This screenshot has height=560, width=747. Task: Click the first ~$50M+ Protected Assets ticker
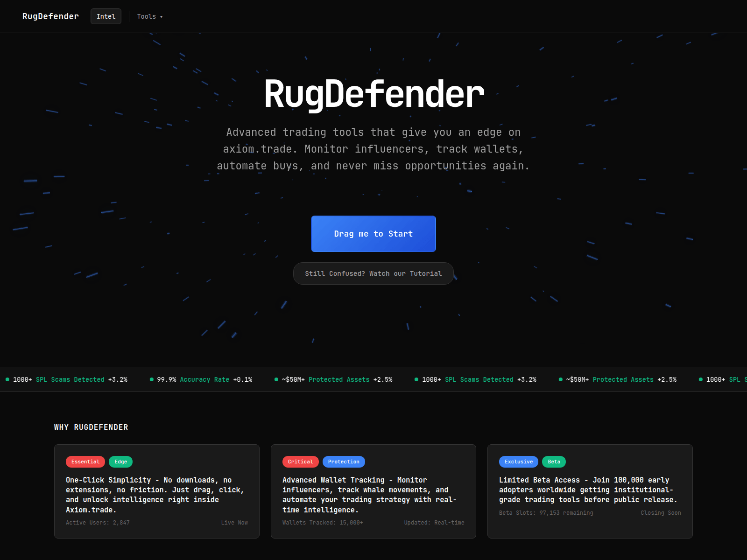[337, 379]
